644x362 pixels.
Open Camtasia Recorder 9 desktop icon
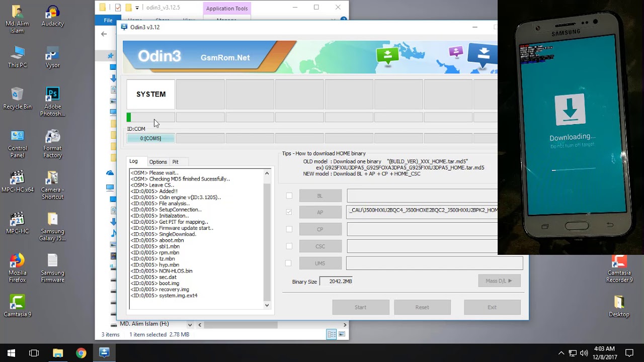pyautogui.click(x=619, y=269)
